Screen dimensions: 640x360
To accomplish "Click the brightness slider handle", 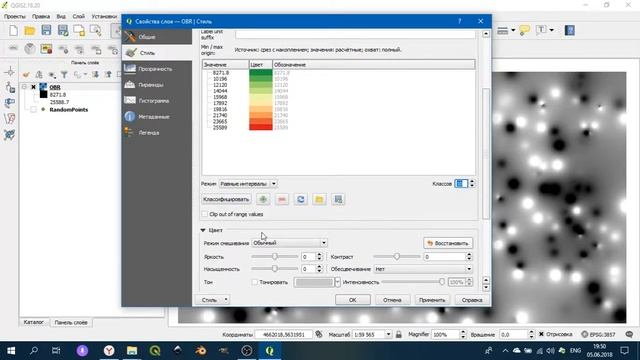I will [x=275, y=256].
